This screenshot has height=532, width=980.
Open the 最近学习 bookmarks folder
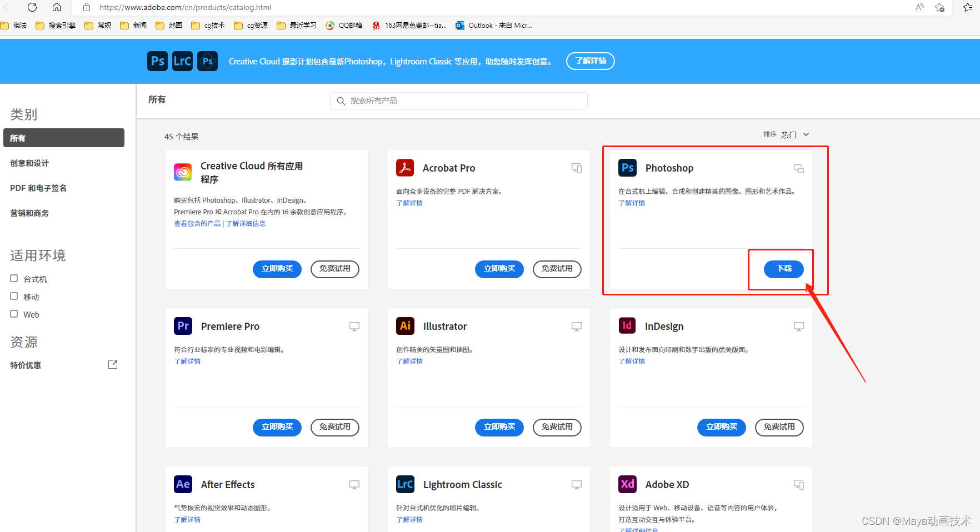pos(297,26)
